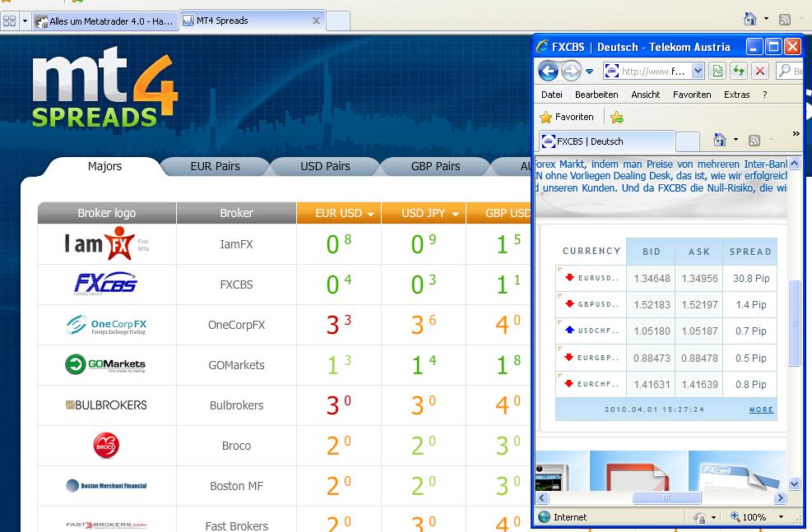Viewport: 812px width, 532px height.
Task: Open Favoriten star button in favorites bar
Action: 566,117
